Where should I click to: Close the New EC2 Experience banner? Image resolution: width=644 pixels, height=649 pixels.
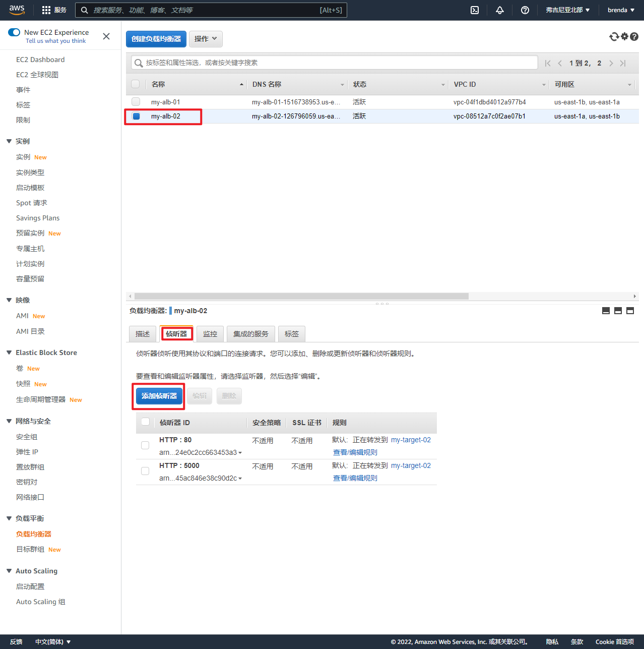106,36
